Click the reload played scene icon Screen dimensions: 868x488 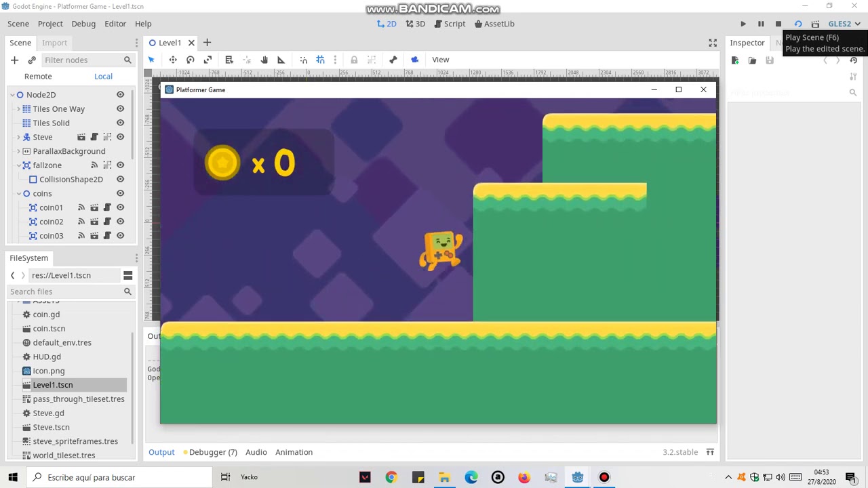coord(798,24)
